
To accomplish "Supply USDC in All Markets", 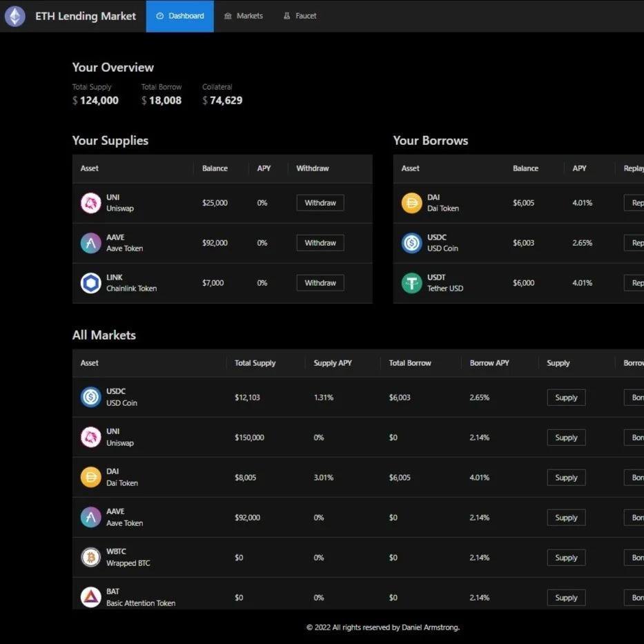I will pyautogui.click(x=566, y=398).
